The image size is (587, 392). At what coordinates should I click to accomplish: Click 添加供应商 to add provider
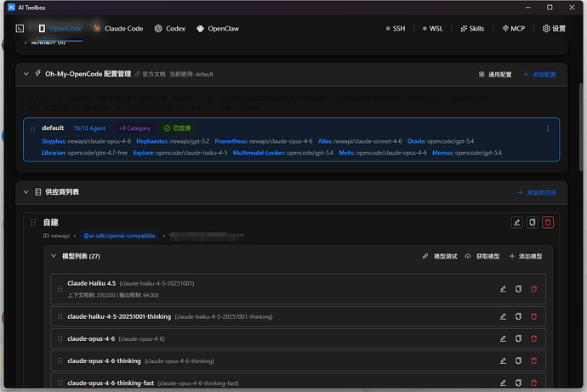click(x=537, y=192)
